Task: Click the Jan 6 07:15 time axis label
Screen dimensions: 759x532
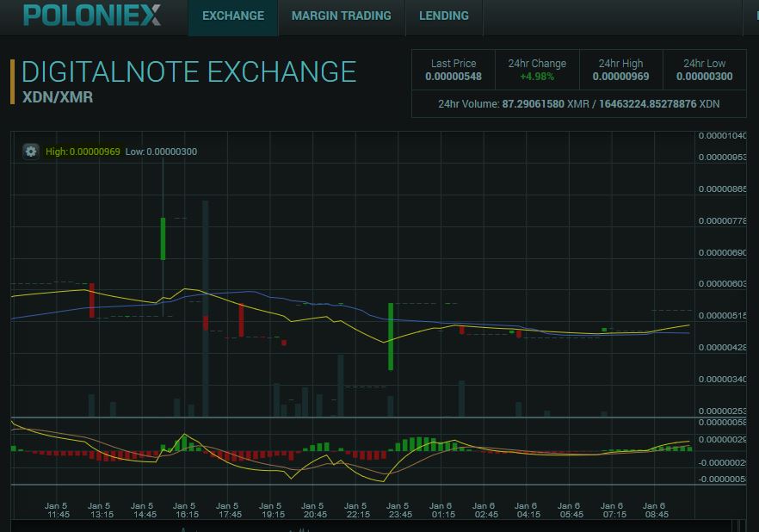Action: click(x=614, y=510)
